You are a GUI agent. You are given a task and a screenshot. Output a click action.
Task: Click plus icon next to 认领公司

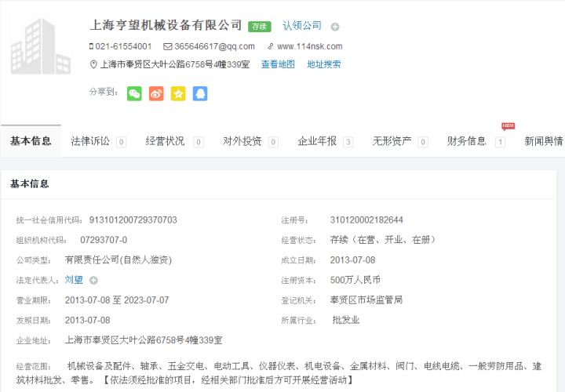[x=335, y=27]
